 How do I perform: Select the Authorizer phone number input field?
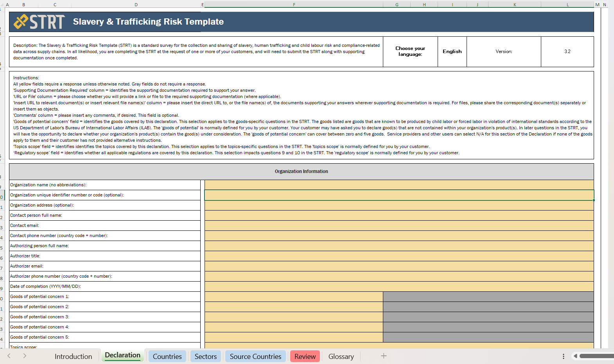point(399,277)
